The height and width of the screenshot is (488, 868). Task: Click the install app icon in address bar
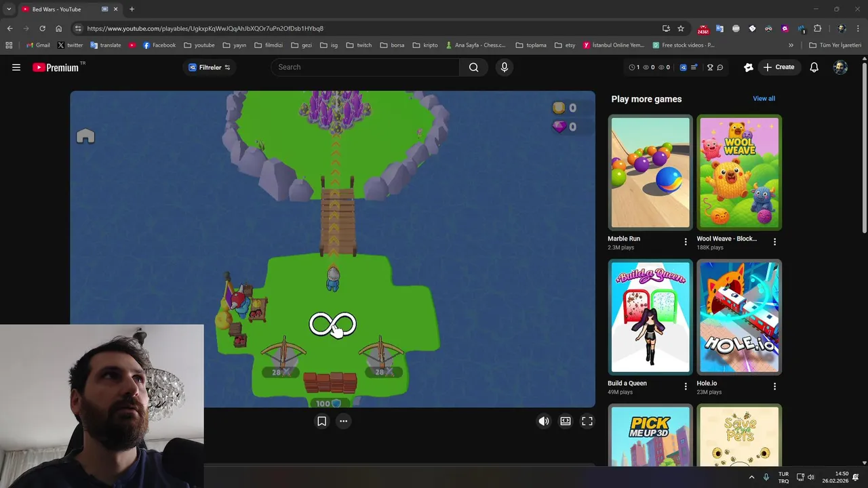666,28
